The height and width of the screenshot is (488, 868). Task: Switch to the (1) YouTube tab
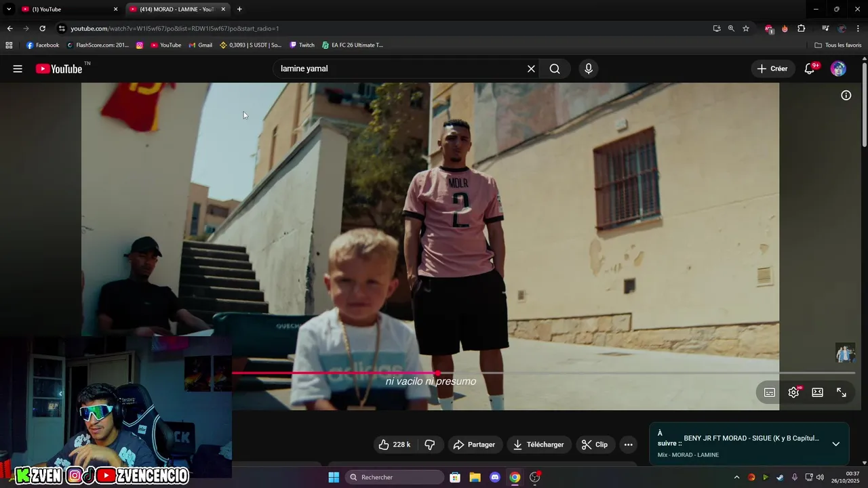pyautogui.click(x=69, y=9)
